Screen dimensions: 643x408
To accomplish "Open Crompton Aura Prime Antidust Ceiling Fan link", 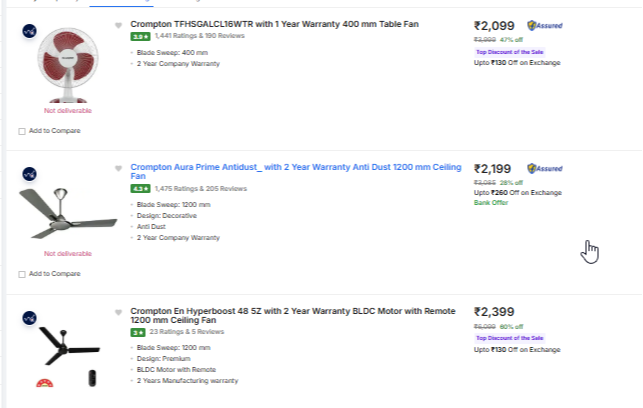I will tap(296, 171).
